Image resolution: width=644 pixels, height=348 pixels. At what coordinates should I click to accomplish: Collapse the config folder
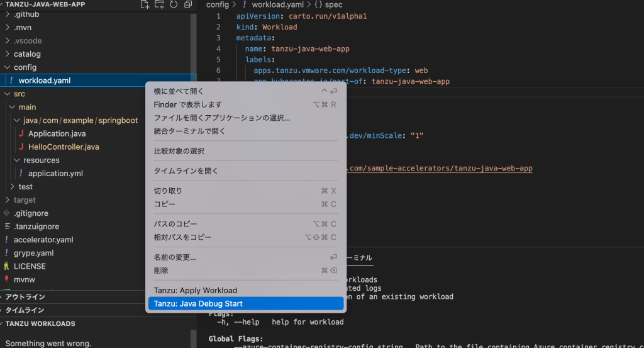pos(25,67)
